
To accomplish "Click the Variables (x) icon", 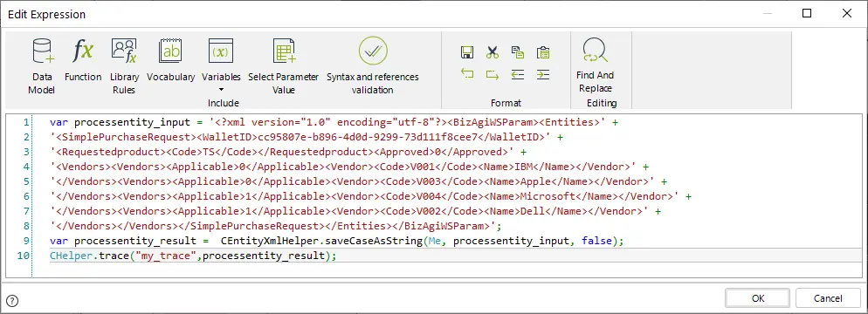I will (x=220, y=51).
